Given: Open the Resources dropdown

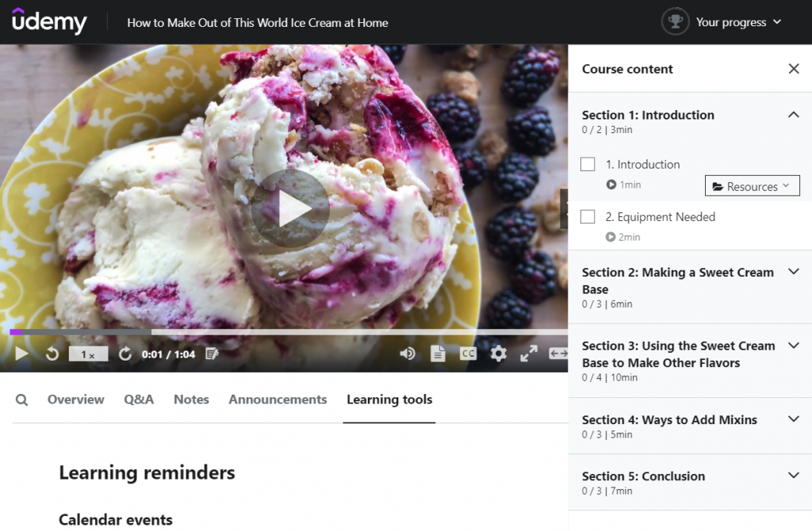Looking at the screenshot, I should tap(752, 185).
